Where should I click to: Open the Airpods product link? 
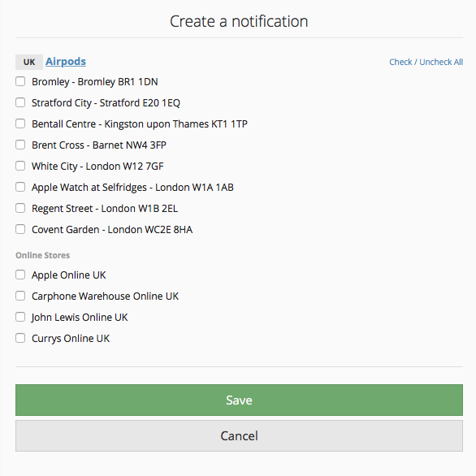pos(66,62)
